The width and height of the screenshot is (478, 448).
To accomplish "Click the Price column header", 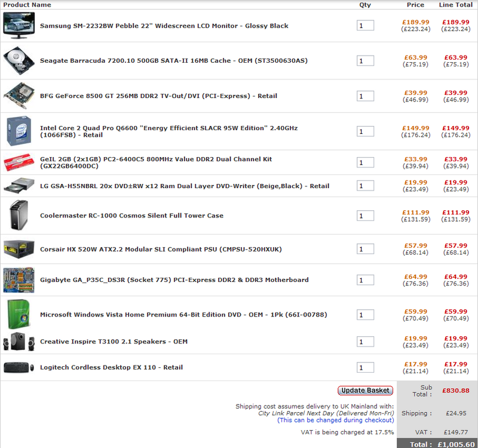I will pyautogui.click(x=415, y=5).
